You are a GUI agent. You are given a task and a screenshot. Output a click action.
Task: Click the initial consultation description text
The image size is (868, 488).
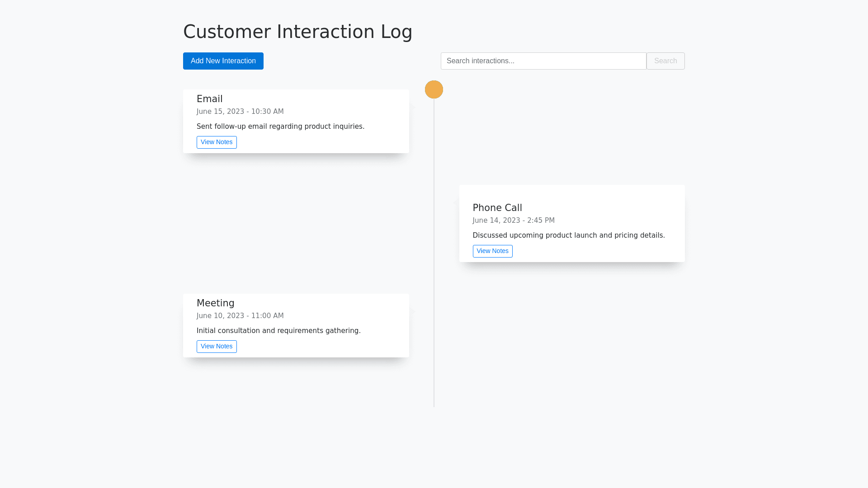[278, 331]
